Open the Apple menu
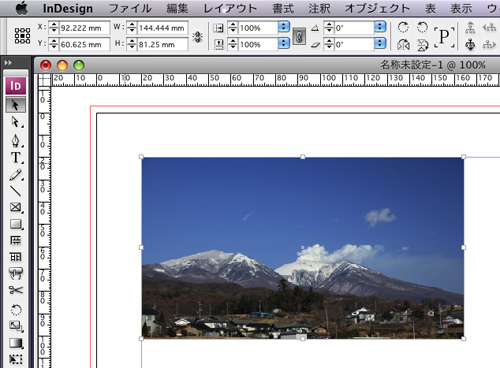 21,8
